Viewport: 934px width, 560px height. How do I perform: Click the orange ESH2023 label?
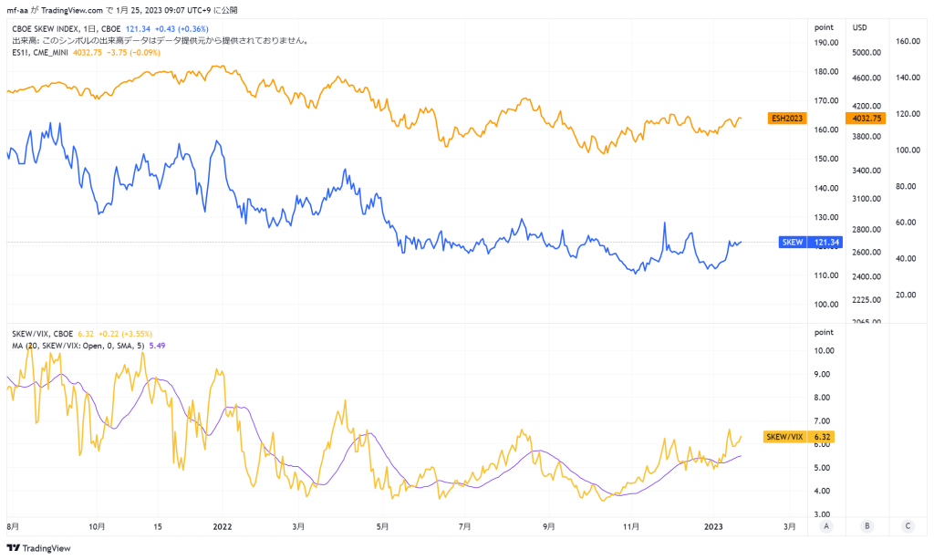point(787,119)
